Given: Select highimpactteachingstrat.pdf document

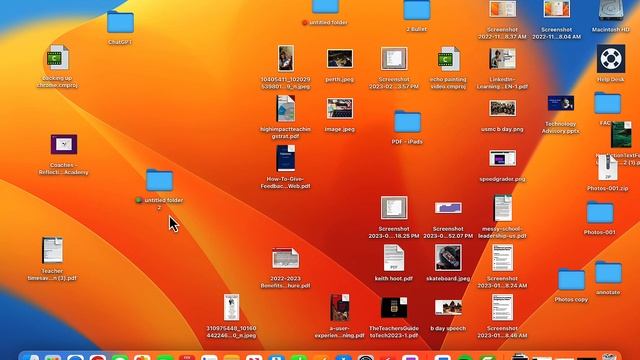Looking at the screenshot, I should [285, 109].
